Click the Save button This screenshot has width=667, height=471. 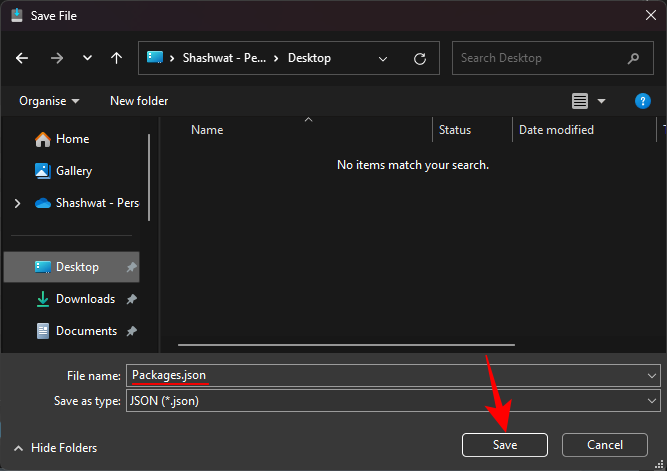[504, 445]
